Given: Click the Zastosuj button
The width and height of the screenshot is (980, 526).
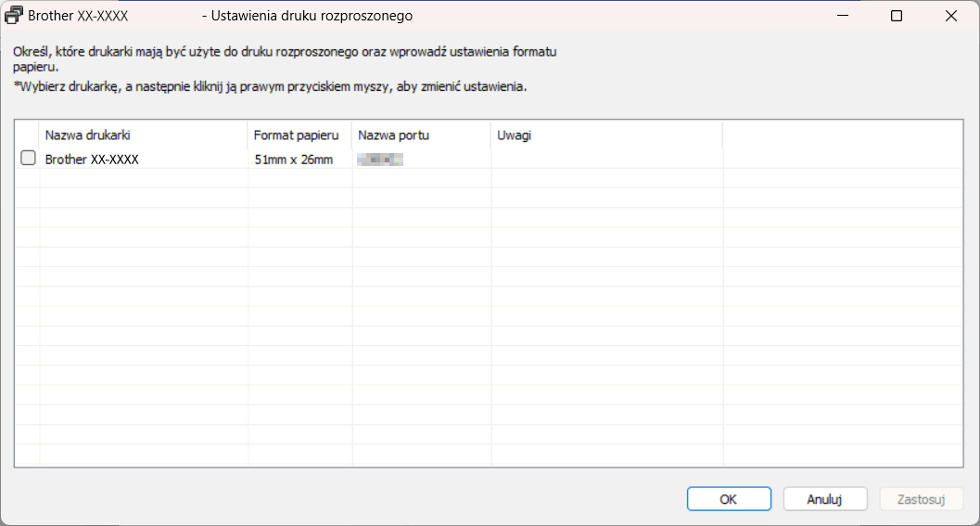Looking at the screenshot, I should 921,499.
